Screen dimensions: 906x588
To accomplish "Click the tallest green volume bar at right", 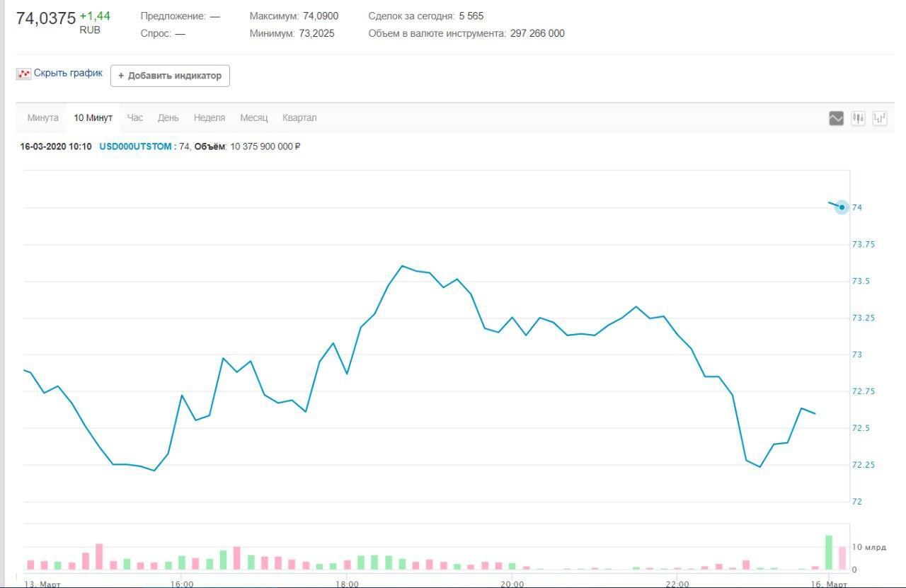I will coord(828,553).
